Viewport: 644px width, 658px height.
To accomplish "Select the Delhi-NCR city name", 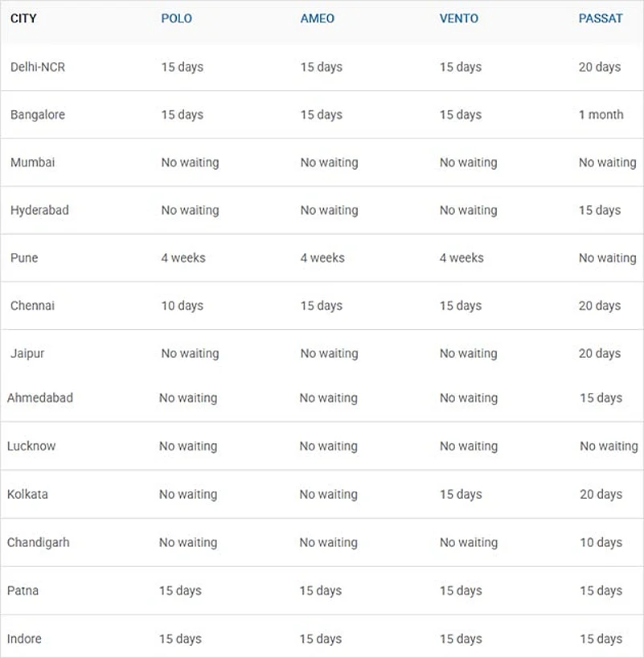I will pos(37,67).
